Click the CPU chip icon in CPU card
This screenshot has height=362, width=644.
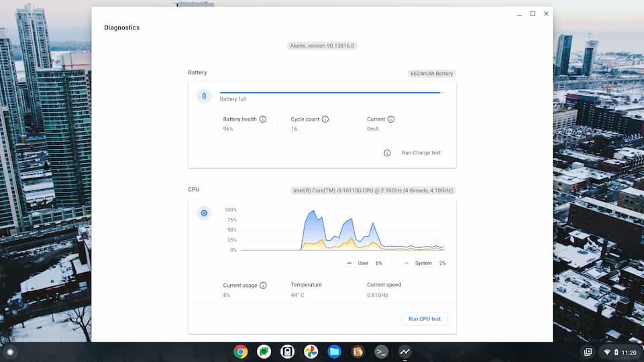(x=204, y=213)
